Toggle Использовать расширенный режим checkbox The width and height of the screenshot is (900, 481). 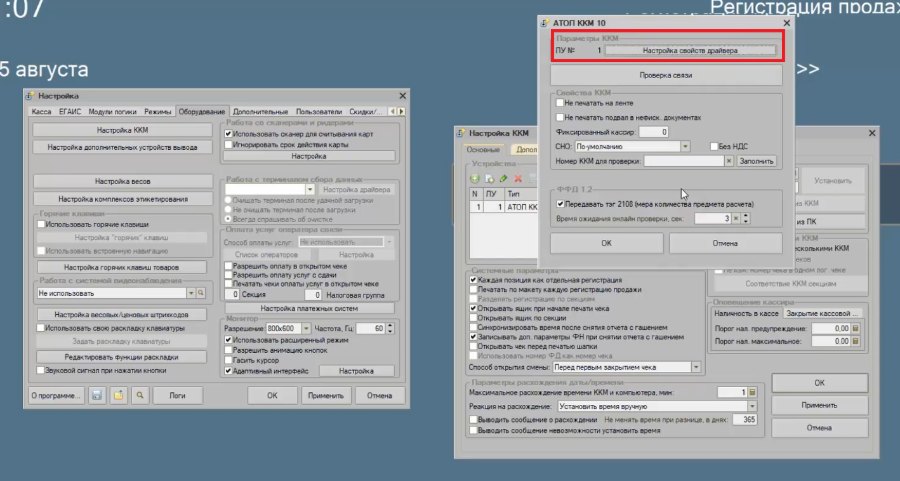click(x=228, y=340)
